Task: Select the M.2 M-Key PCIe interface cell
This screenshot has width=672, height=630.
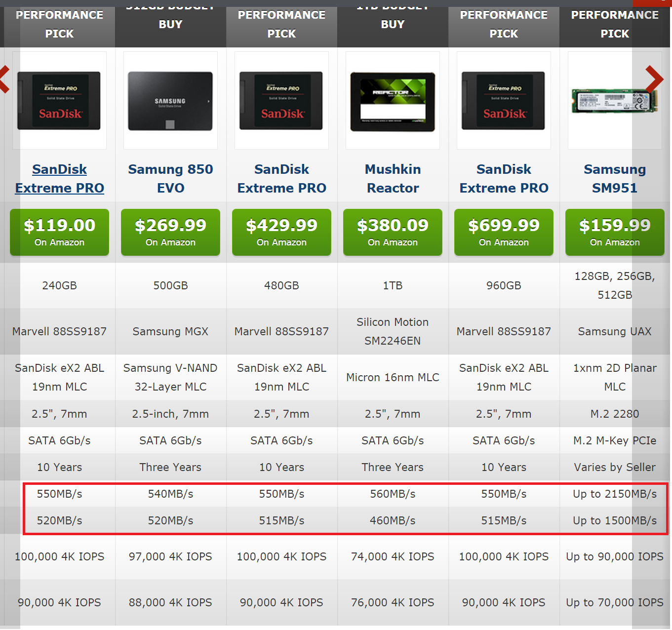Action: pos(615,440)
